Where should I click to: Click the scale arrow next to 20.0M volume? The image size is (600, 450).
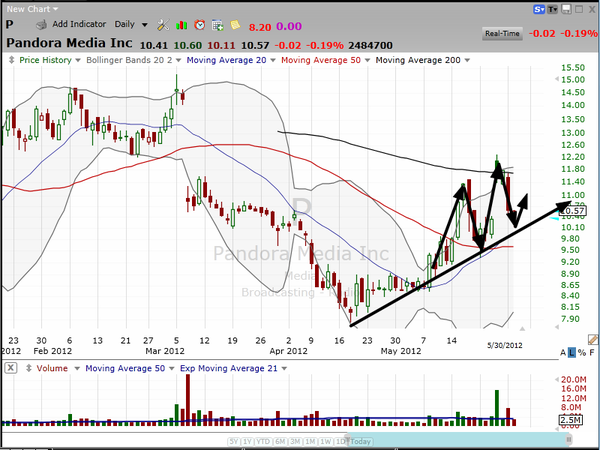tap(557, 379)
